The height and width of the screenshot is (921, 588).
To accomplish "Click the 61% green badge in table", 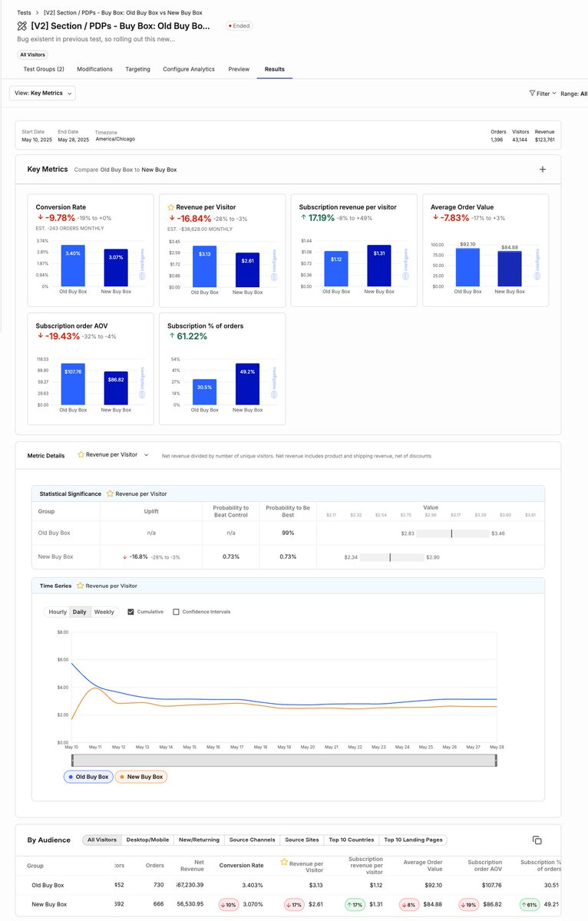I will click(530, 904).
